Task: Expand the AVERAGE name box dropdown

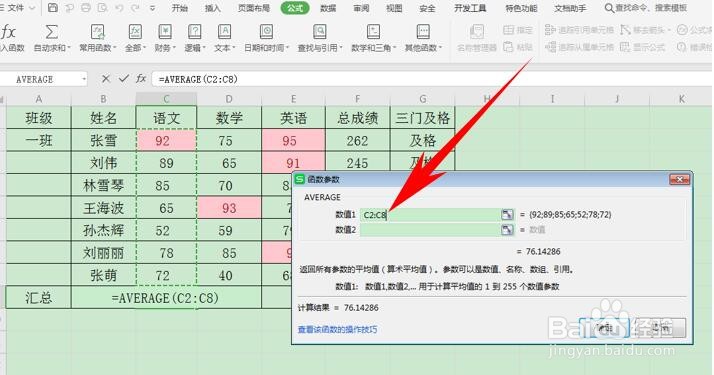Action: tap(84, 79)
